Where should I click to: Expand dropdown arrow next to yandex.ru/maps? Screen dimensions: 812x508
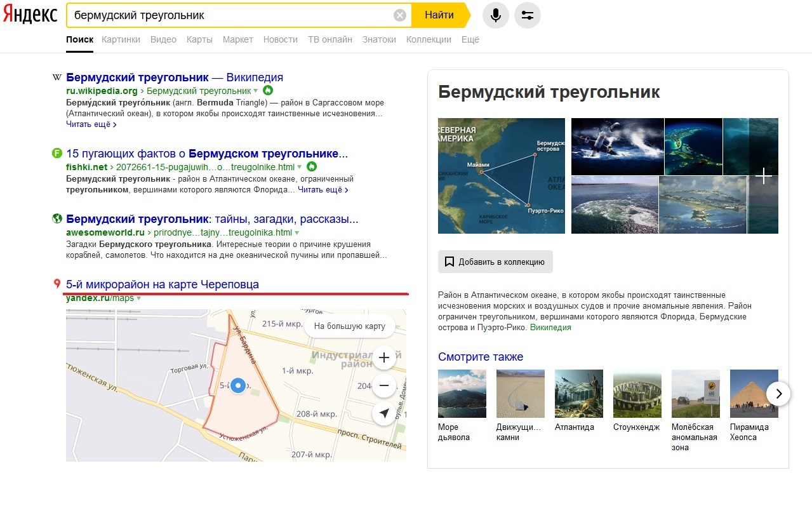point(138,298)
